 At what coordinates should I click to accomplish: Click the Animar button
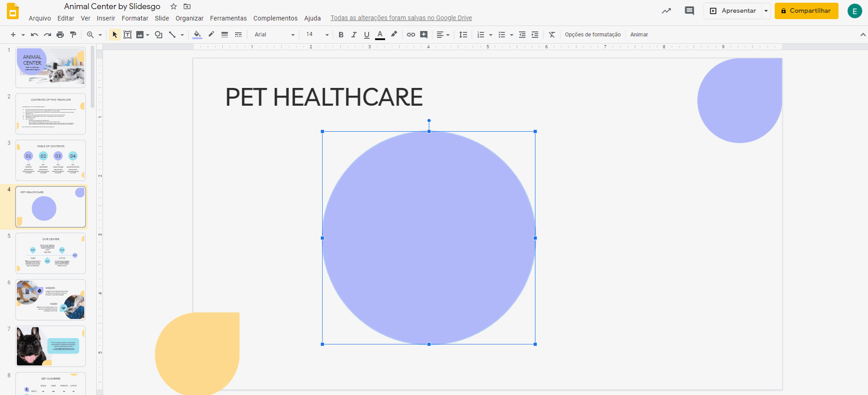click(639, 35)
